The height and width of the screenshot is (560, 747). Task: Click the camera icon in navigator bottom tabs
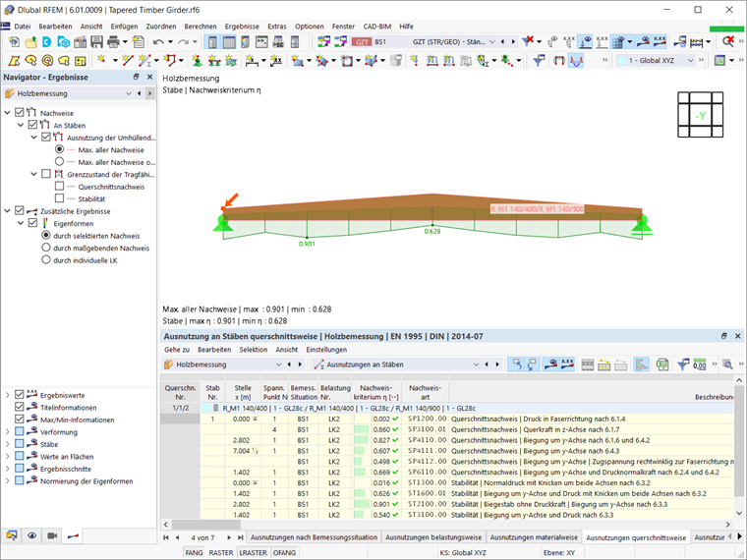coord(52,535)
